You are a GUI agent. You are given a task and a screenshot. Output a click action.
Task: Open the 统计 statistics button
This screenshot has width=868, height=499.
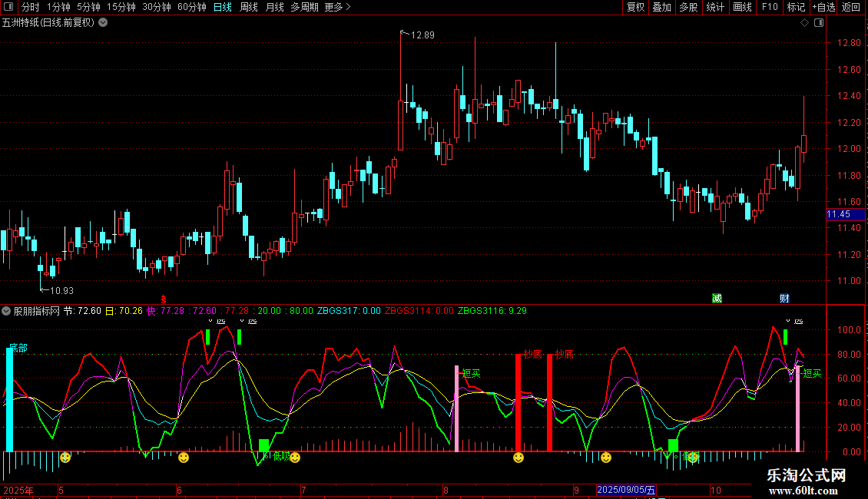click(x=715, y=7)
